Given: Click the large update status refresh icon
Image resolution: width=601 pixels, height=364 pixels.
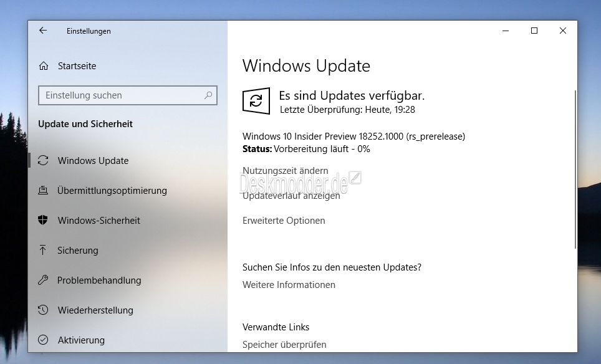Looking at the screenshot, I should (256, 101).
